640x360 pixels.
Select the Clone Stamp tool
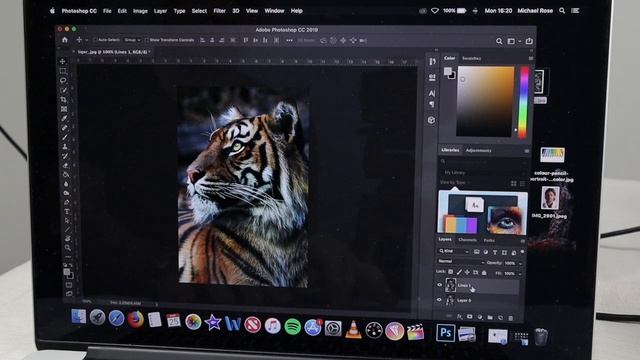coord(64,147)
